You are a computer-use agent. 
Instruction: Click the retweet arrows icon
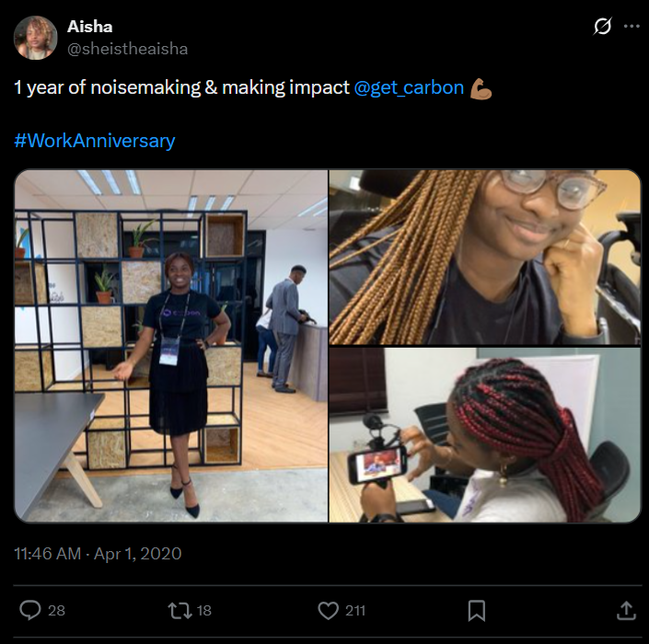(x=180, y=611)
